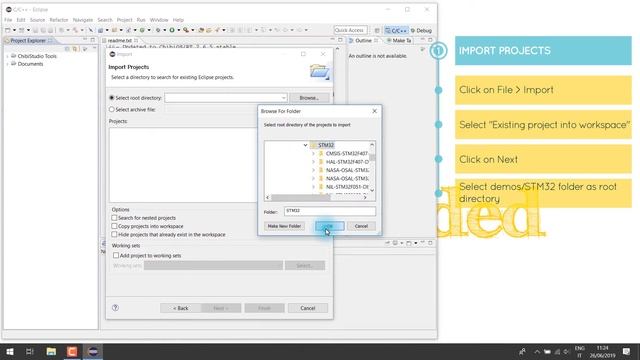Click the < Back button
Viewport: 640px width, 360px height.
(181, 308)
